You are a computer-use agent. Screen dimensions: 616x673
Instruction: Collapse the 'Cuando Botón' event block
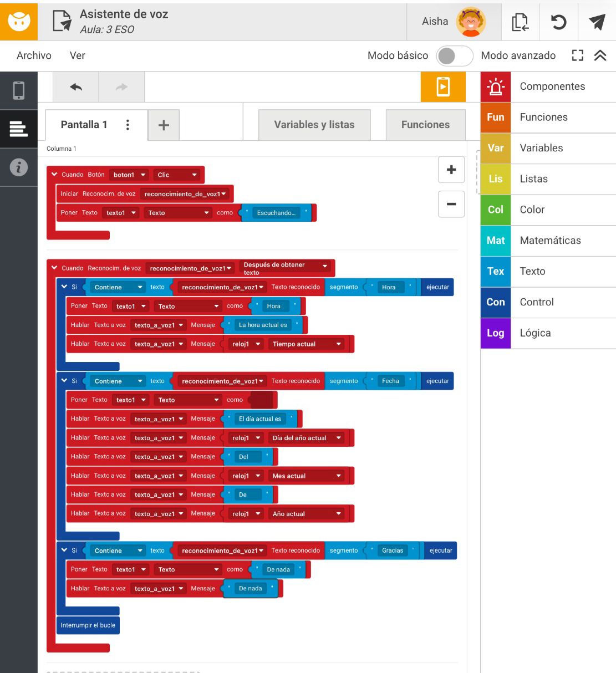click(x=54, y=175)
